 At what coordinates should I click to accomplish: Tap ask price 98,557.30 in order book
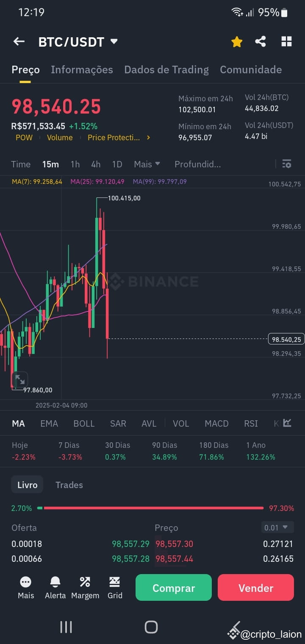(x=174, y=544)
